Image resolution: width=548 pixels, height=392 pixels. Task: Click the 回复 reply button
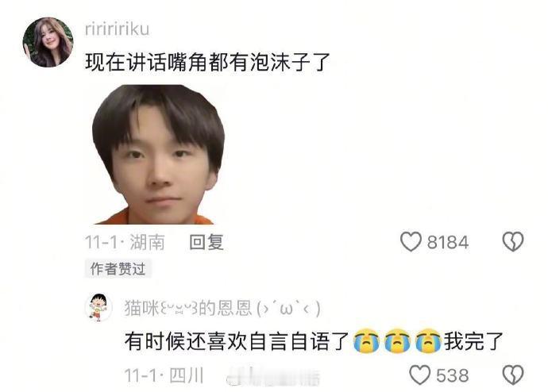pyautogui.click(x=206, y=242)
